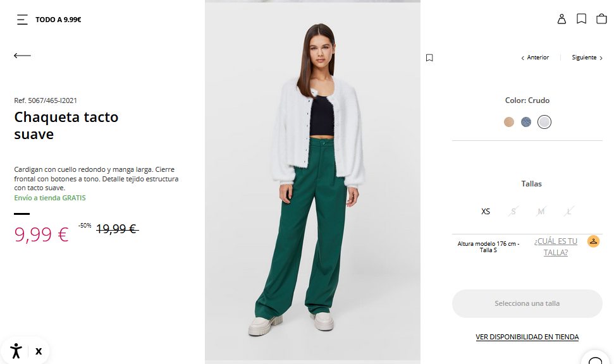614x364 pixels.
Task: Open the user account icon
Action: (562, 19)
